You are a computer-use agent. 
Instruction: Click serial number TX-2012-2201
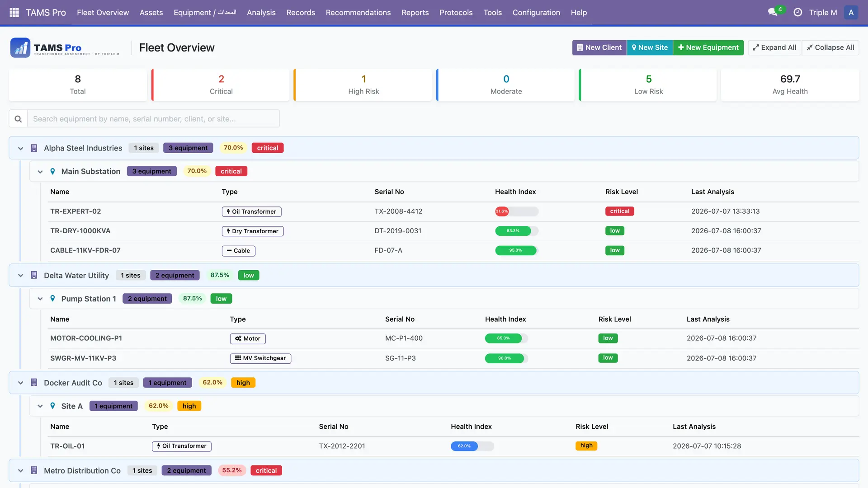point(342,446)
